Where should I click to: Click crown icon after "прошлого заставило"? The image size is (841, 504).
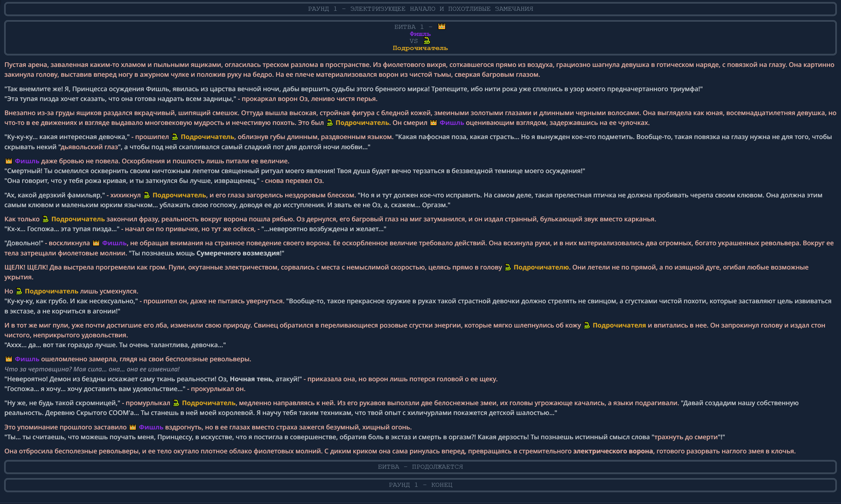(x=132, y=427)
